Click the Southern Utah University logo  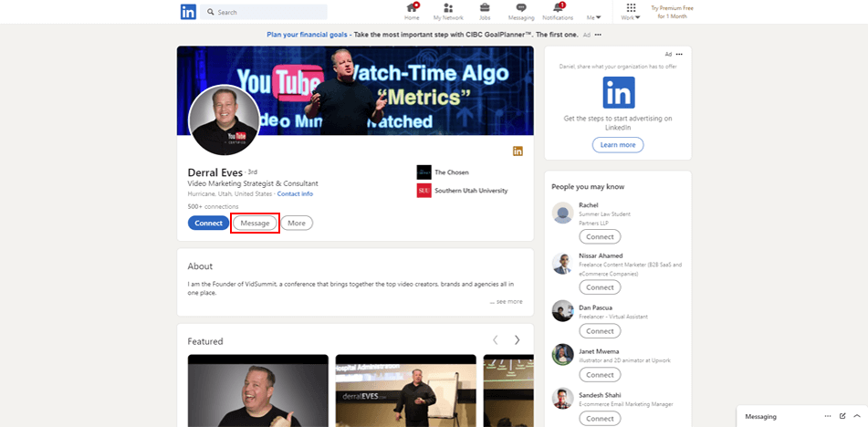click(x=424, y=191)
